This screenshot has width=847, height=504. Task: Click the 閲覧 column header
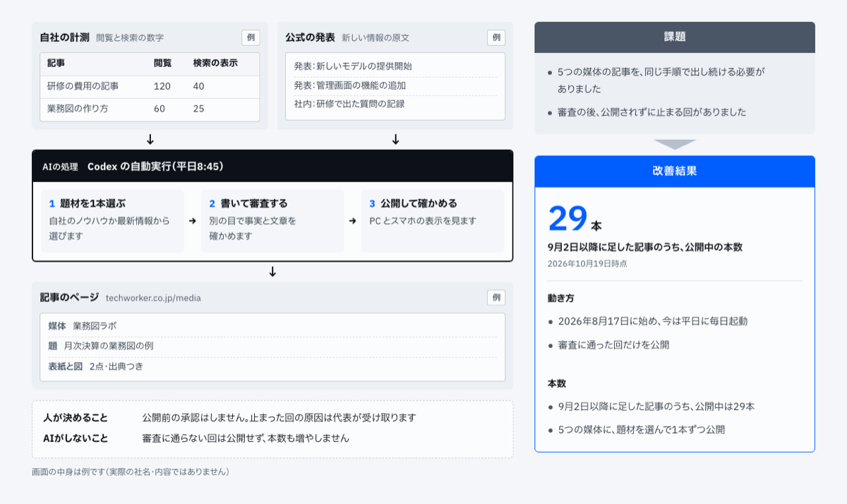pyautogui.click(x=162, y=64)
